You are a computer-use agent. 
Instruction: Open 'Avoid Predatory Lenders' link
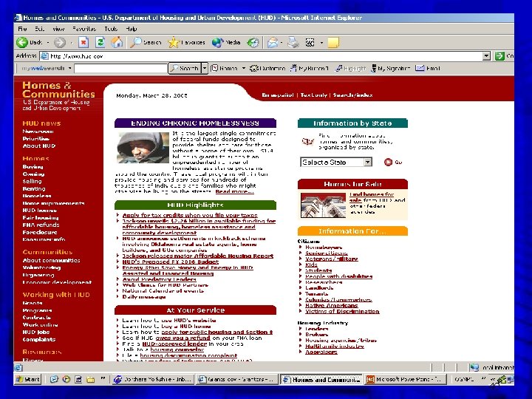pyautogui.click(x=159, y=279)
